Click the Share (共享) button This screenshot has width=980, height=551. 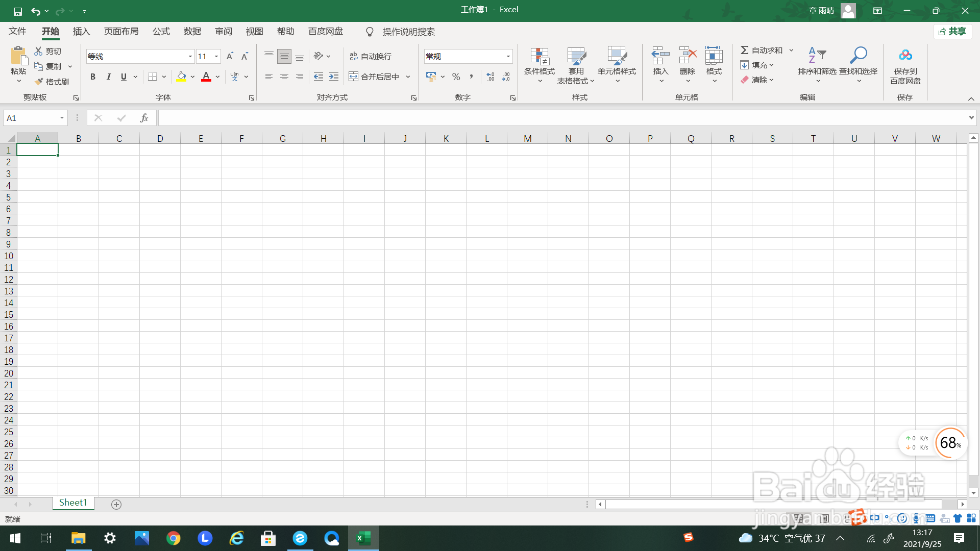tap(952, 32)
